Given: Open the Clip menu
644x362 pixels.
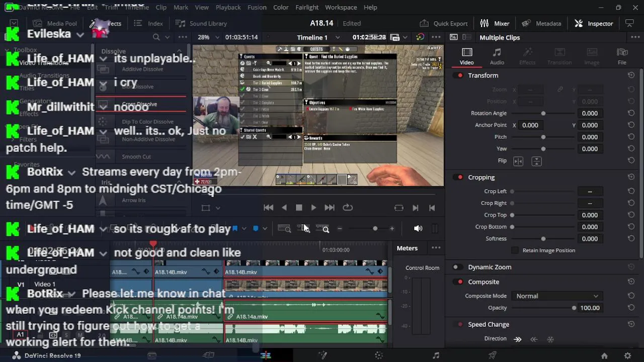Looking at the screenshot, I should pyautogui.click(x=161, y=7).
